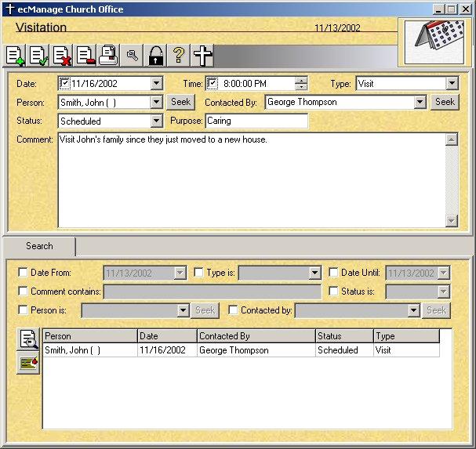The width and height of the screenshot is (476, 449).
Task: Open the Status is filter dropdown
Action: [x=443, y=291]
